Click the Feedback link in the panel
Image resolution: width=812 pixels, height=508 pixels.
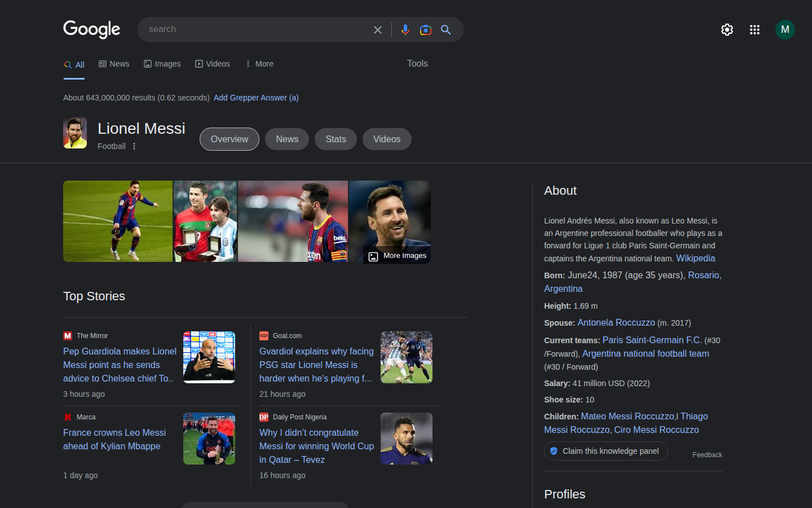(707, 455)
